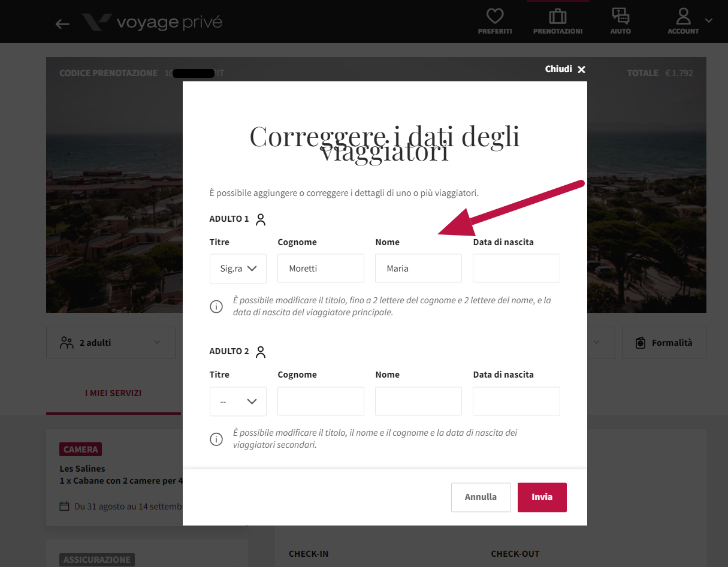Click the back arrow in header
This screenshot has height=567, width=728.
pyautogui.click(x=62, y=23)
